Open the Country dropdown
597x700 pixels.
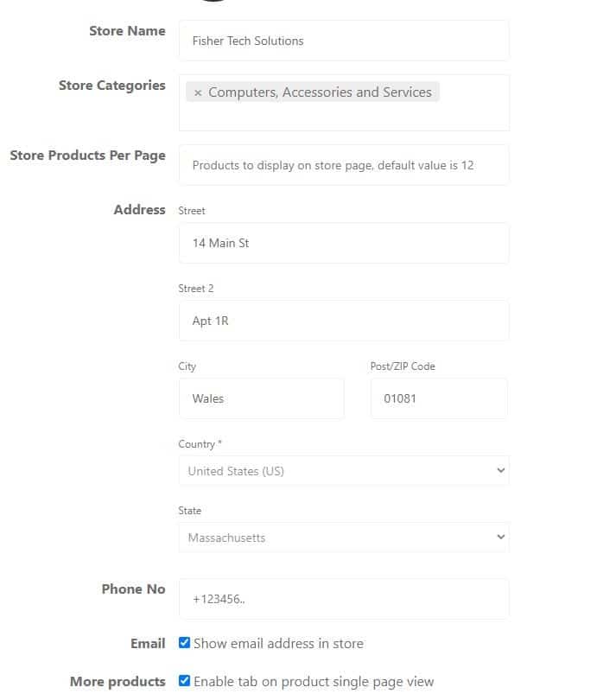click(344, 470)
